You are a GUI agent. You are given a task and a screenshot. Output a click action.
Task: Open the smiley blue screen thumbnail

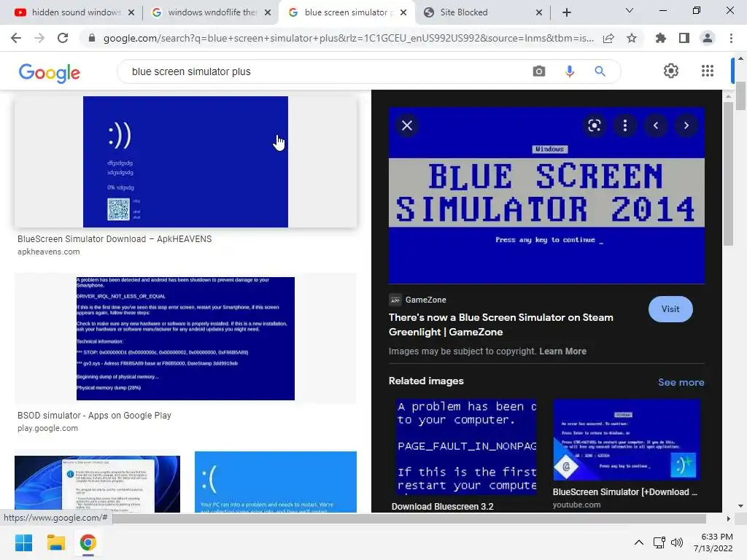(185, 162)
